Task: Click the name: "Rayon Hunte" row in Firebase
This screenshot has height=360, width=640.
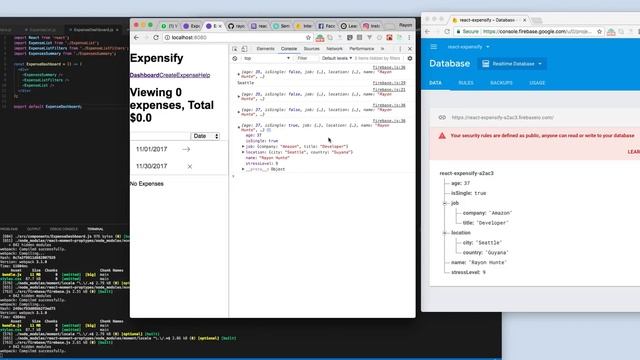Action: (479, 262)
